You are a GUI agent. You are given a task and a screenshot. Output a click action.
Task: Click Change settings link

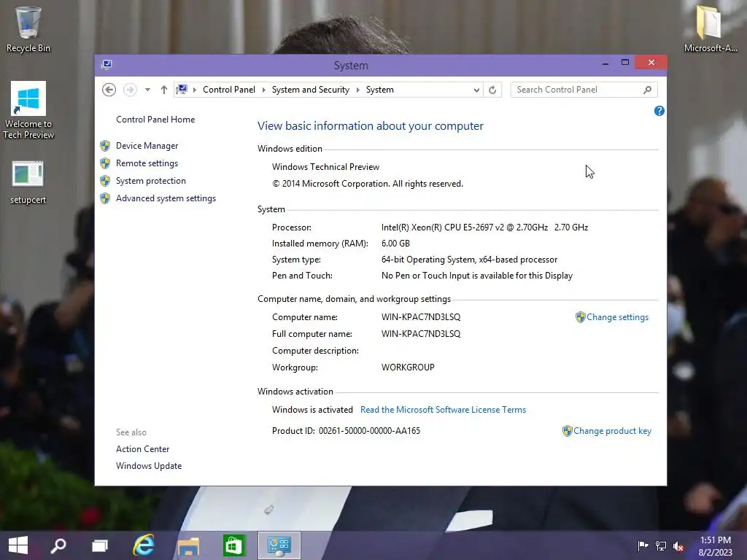[x=617, y=317]
